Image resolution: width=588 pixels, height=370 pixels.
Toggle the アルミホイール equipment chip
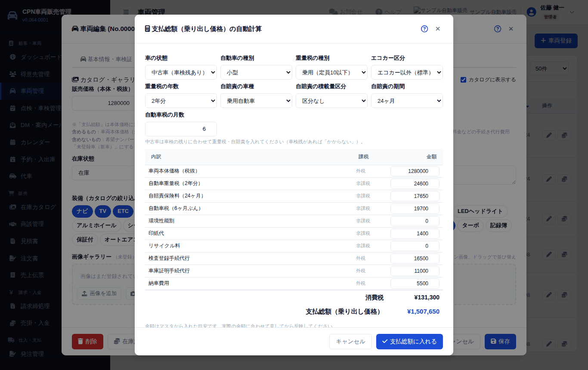(x=96, y=225)
